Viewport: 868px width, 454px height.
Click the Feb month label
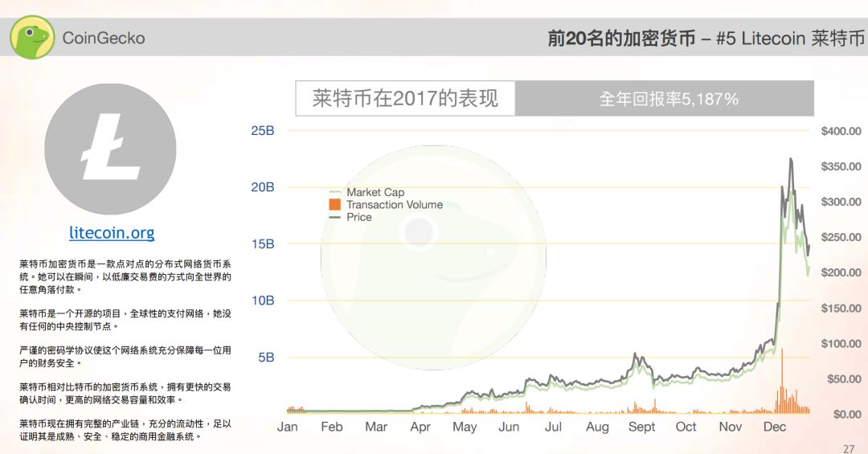pos(332,427)
